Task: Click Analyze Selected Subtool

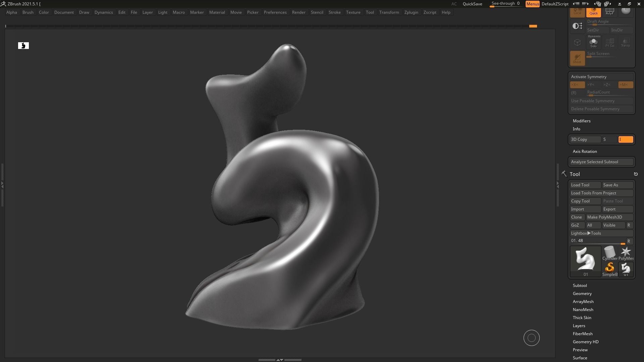Action: [601, 162]
